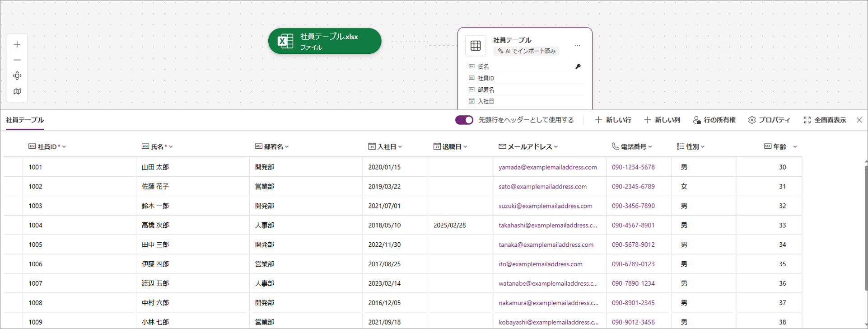The height and width of the screenshot is (329, 868).
Task: Toggle 先頭行をヘッダーとして使用する switch
Action: pyautogui.click(x=464, y=120)
